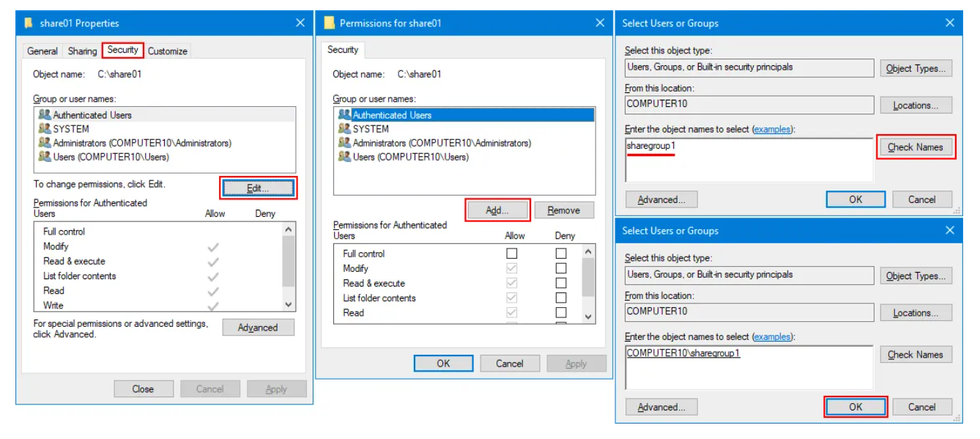Click Advanced in upper Select Users dialog
Viewport: 980px width, 439px height.
(661, 199)
